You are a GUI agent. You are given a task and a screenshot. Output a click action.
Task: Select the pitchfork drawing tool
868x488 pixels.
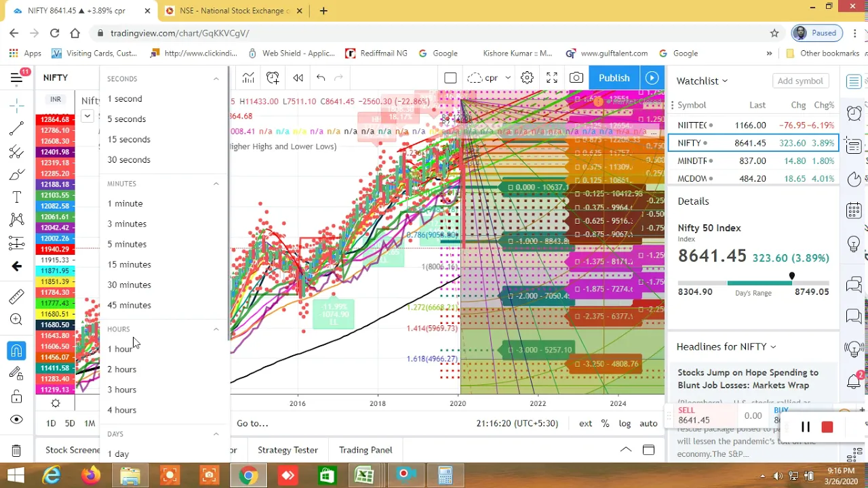tap(17, 152)
